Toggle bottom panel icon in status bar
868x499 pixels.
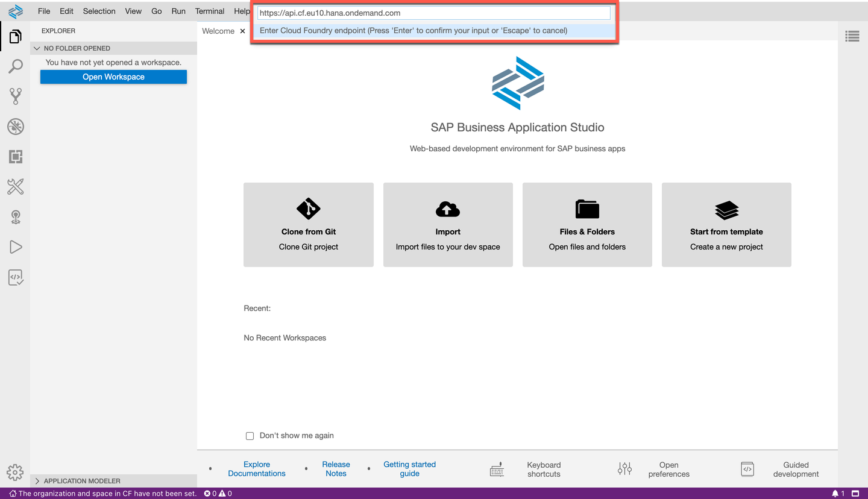(x=855, y=494)
